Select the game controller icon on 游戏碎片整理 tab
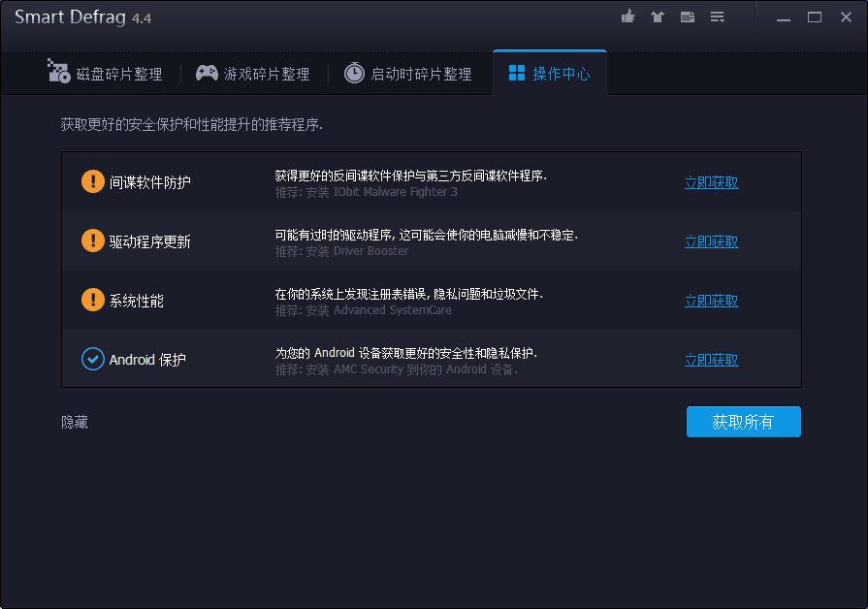Screen dimensions: 868x609 (206, 72)
